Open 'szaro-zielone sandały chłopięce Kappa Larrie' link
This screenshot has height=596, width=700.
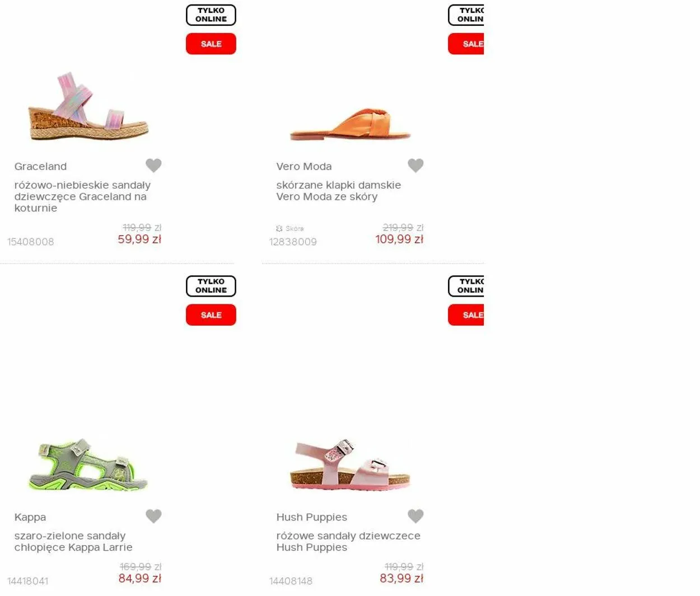tap(73, 542)
